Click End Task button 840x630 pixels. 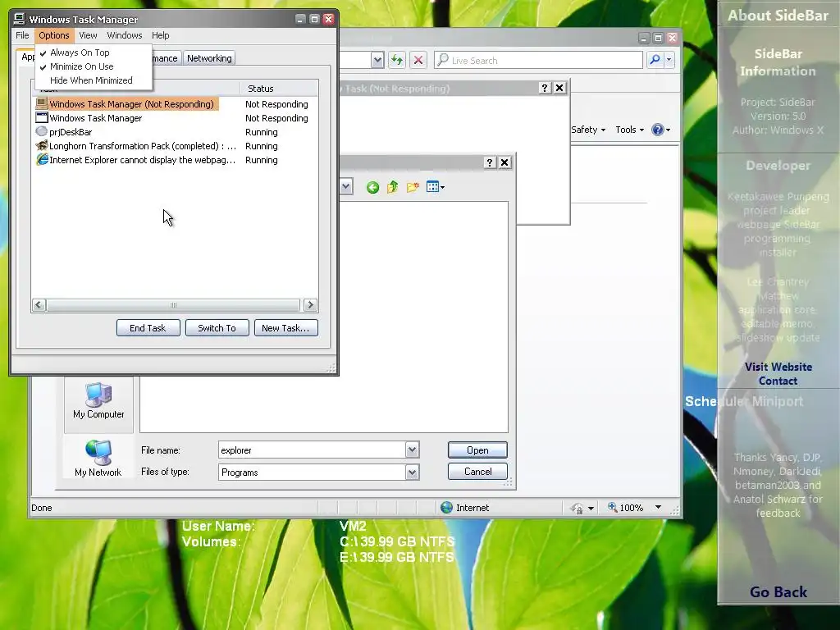point(148,328)
